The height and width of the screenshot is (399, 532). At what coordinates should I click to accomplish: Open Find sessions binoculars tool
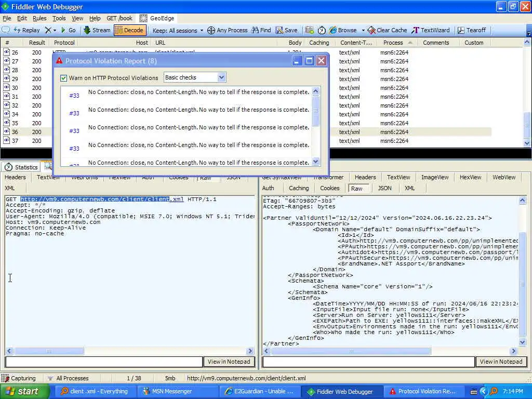[x=261, y=30]
